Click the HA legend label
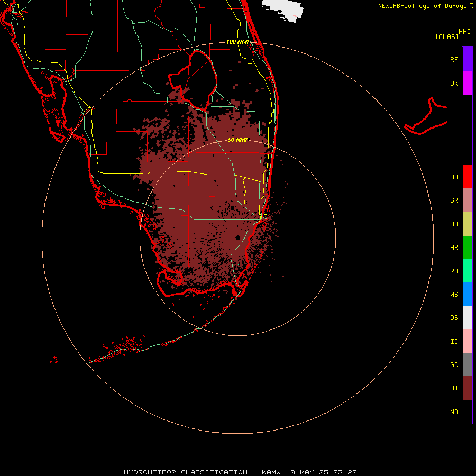Screen dimensions: 476x476 [454, 177]
